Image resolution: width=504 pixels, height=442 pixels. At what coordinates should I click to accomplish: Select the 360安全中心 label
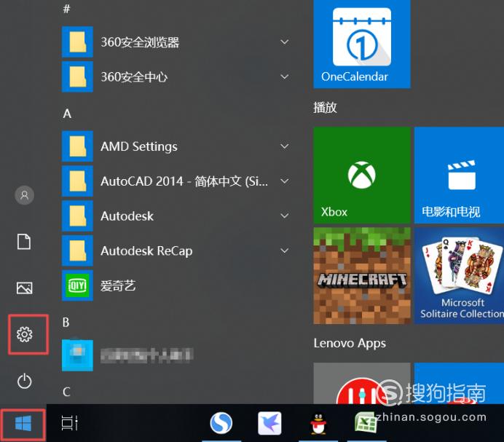(x=134, y=77)
